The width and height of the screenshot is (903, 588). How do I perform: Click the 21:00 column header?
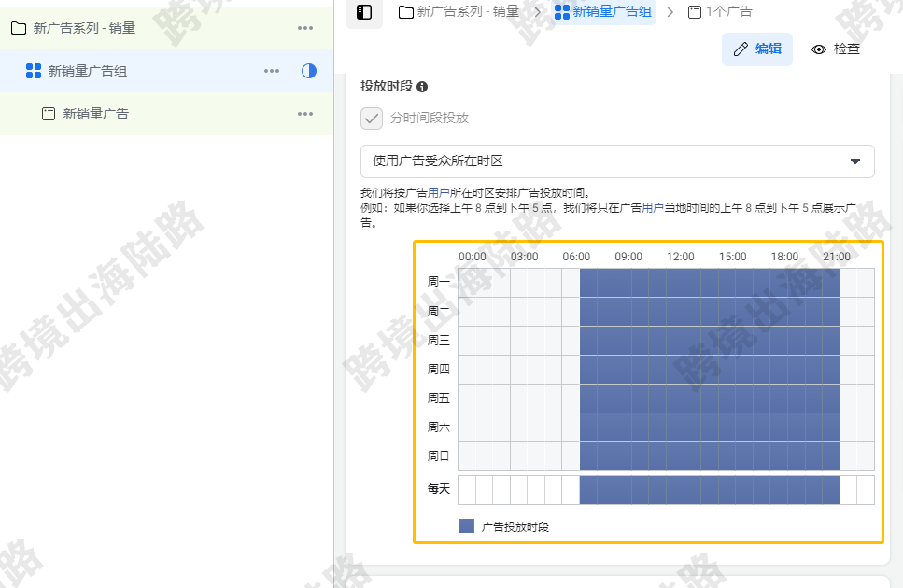coord(837,257)
